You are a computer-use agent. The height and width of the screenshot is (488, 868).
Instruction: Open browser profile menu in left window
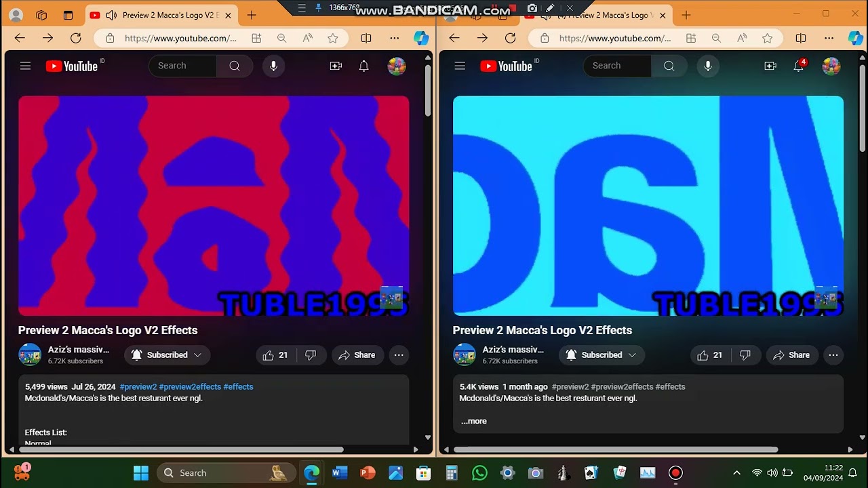coord(16,15)
